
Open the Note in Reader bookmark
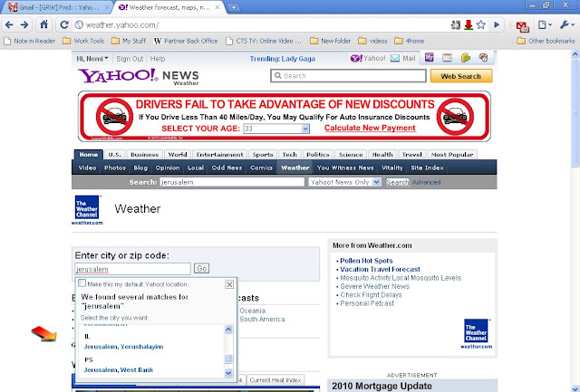point(30,41)
